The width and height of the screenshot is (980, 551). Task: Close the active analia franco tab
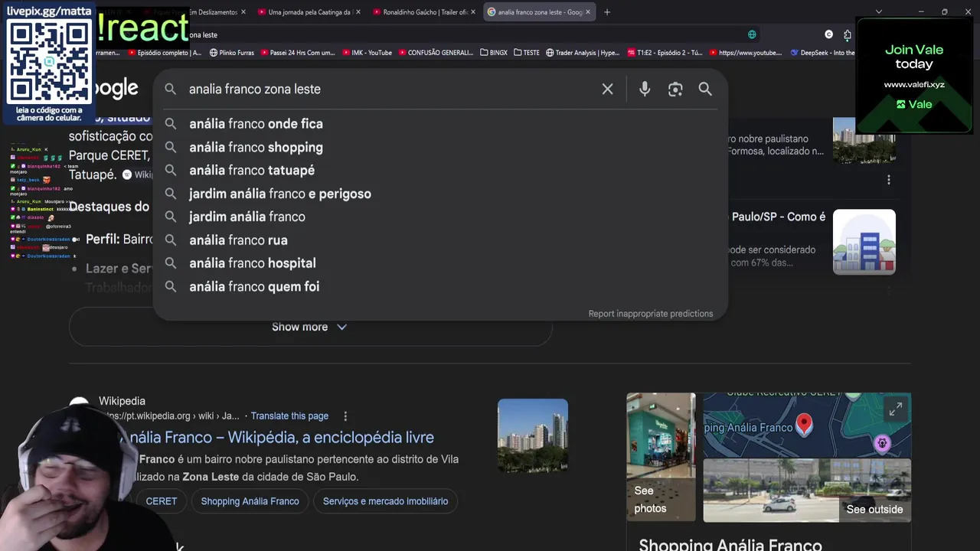tap(587, 12)
